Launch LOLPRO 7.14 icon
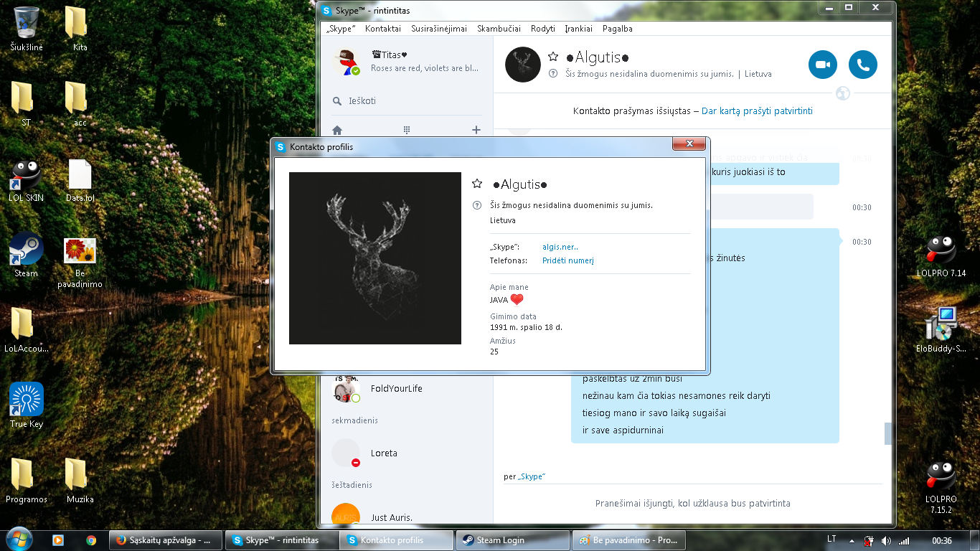Viewport: 980px width, 551px height. [x=941, y=256]
